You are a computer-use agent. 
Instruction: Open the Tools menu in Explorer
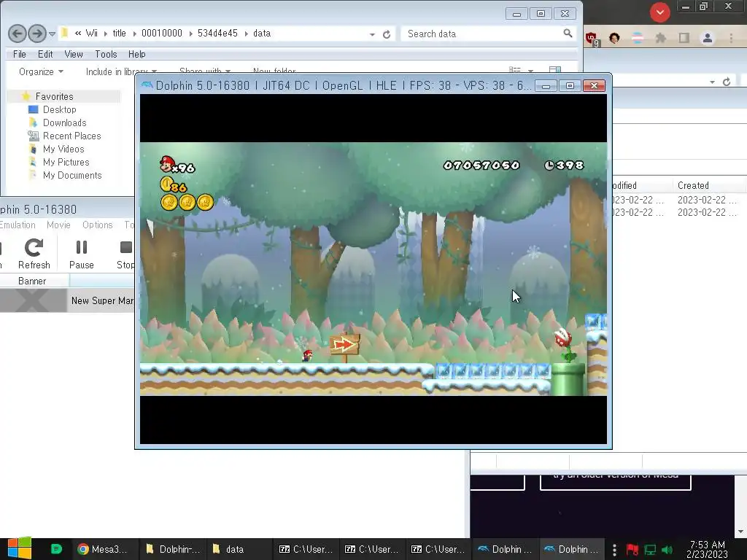coord(106,54)
